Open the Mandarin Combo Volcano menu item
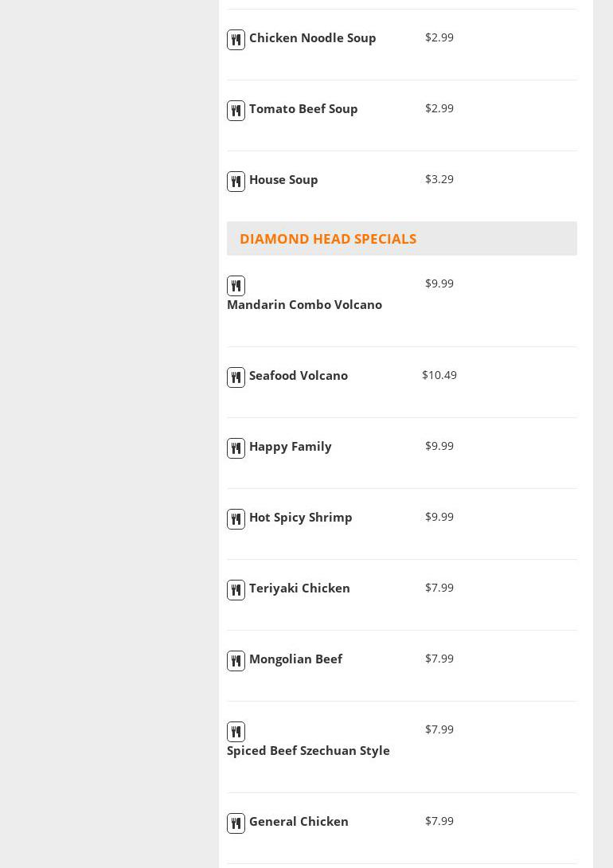The height and width of the screenshot is (868, 613). pyautogui.click(x=304, y=305)
